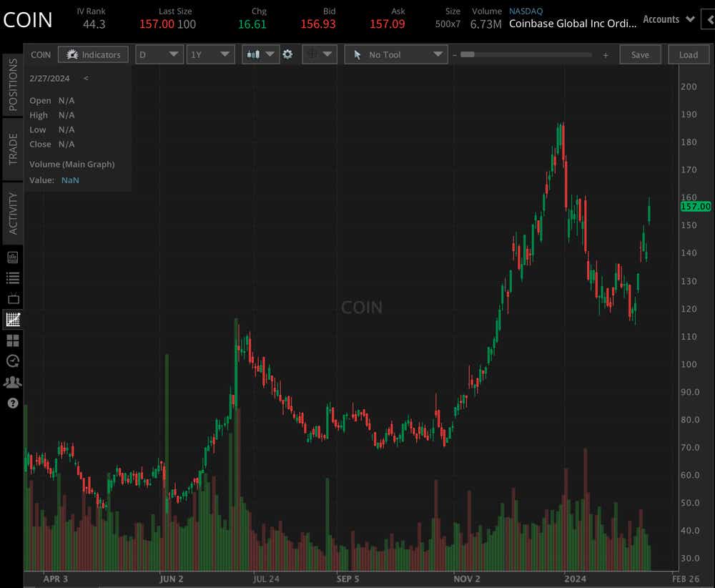Open the No Tool drawing dropdown
The width and height of the screenshot is (715, 588).
pyautogui.click(x=396, y=54)
